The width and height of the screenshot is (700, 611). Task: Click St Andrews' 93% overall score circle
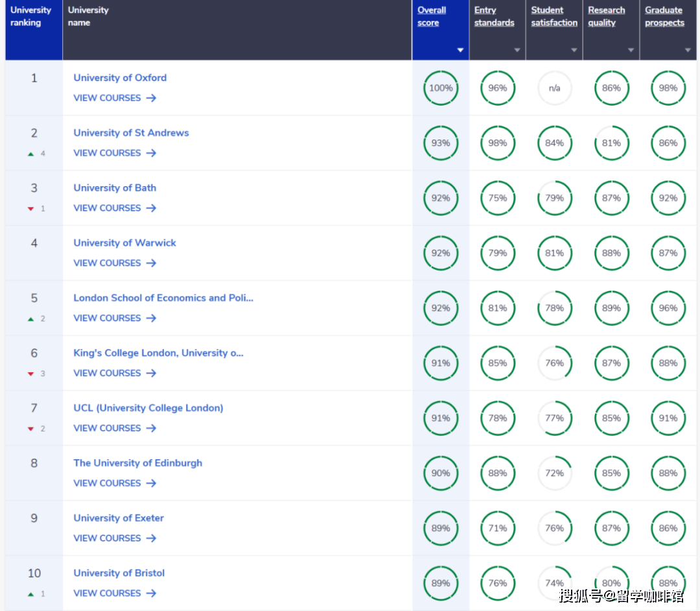[x=441, y=143]
